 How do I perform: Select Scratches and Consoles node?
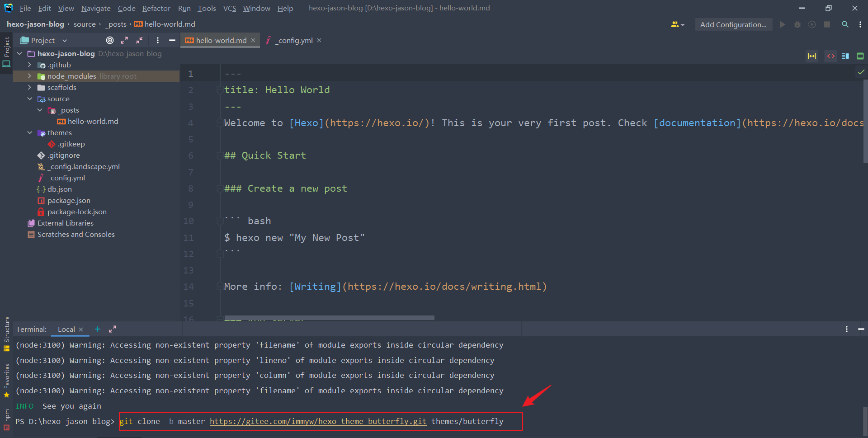71,235
